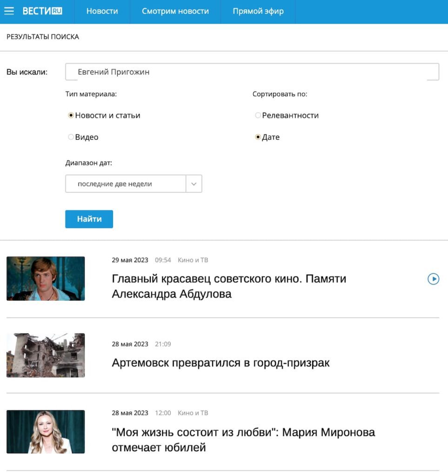This screenshot has width=448, height=476.
Task: Choose the Видео material type
Action: [x=71, y=137]
